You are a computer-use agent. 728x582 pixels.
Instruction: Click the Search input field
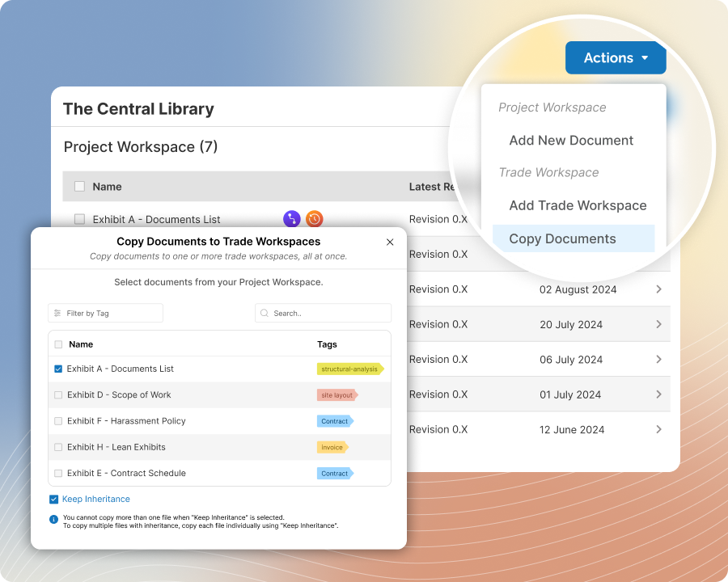click(x=323, y=314)
